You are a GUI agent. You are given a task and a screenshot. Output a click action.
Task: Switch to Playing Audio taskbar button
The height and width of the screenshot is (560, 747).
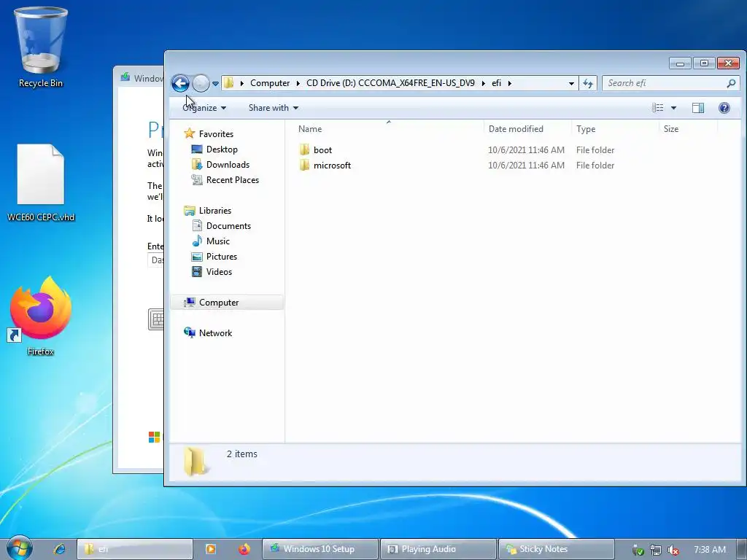[x=438, y=549]
